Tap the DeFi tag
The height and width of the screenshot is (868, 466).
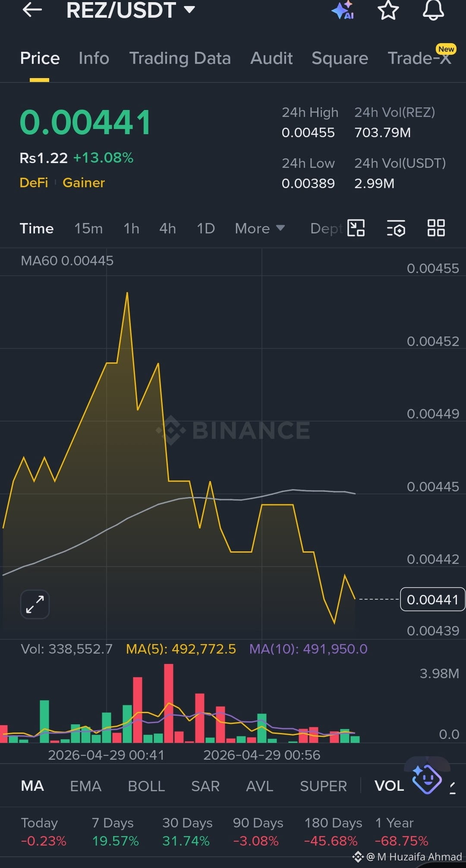pyautogui.click(x=34, y=182)
